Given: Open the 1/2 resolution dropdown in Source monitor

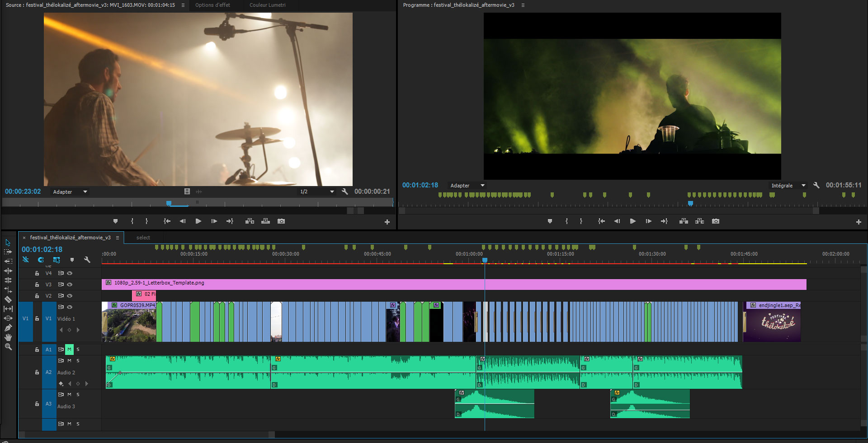Looking at the screenshot, I should click(316, 192).
